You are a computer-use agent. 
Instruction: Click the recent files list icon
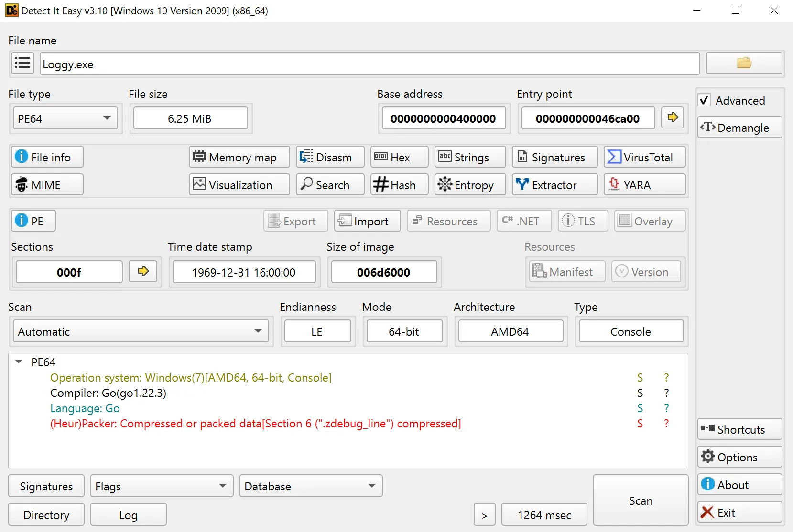pos(22,63)
